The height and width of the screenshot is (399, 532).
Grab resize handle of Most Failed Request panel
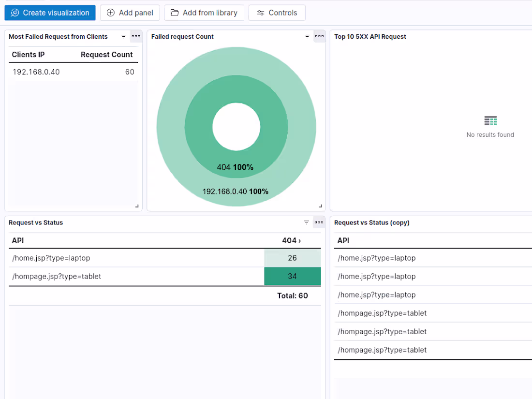(137, 206)
